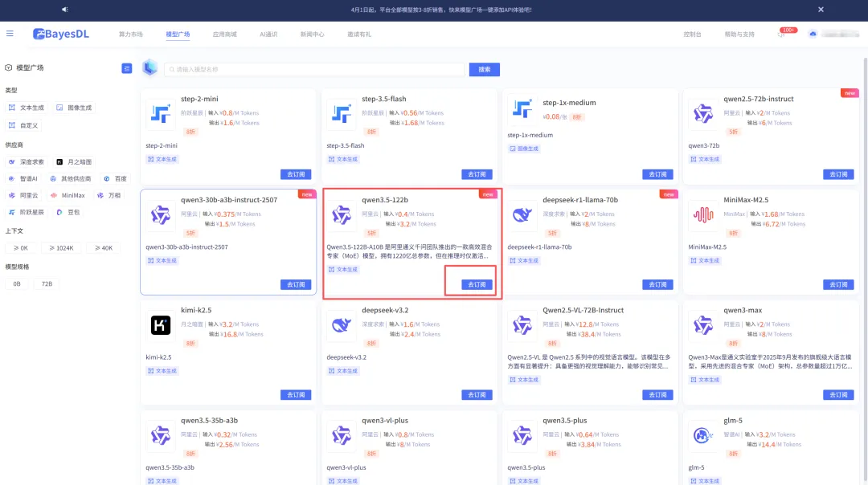Filter by supplier 月之暗面
The width and height of the screenshot is (868, 485).
74,162
